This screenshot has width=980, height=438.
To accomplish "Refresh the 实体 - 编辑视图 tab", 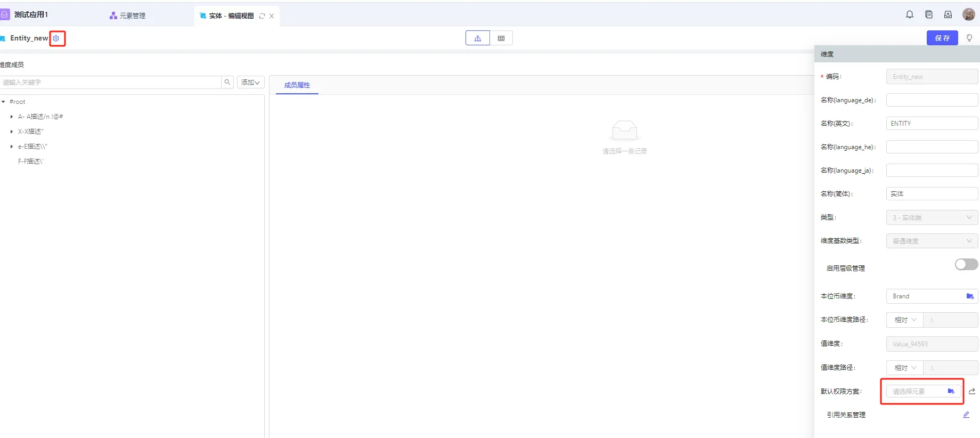I will coord(262,16).
